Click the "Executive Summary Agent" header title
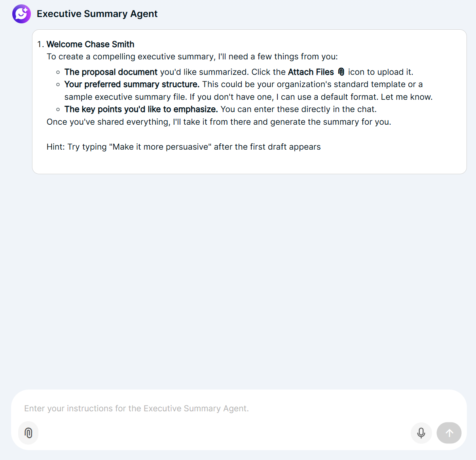 click(97, 14)
